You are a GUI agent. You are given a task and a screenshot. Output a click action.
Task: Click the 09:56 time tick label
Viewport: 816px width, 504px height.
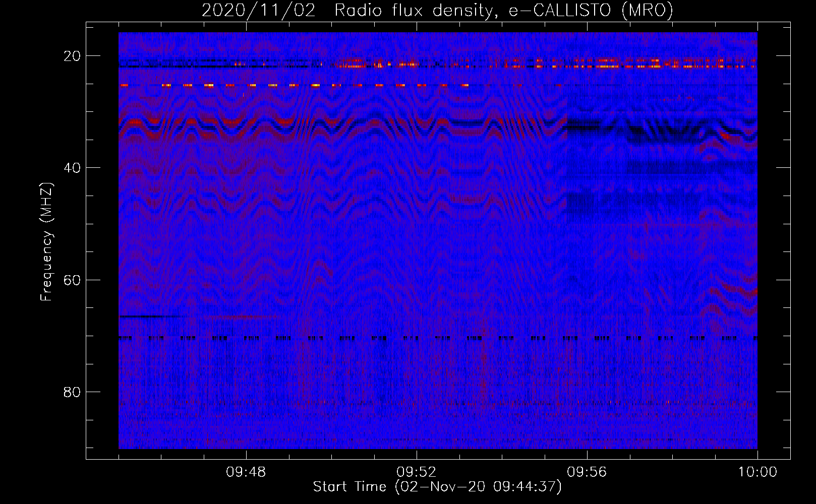tap(587, 472)
